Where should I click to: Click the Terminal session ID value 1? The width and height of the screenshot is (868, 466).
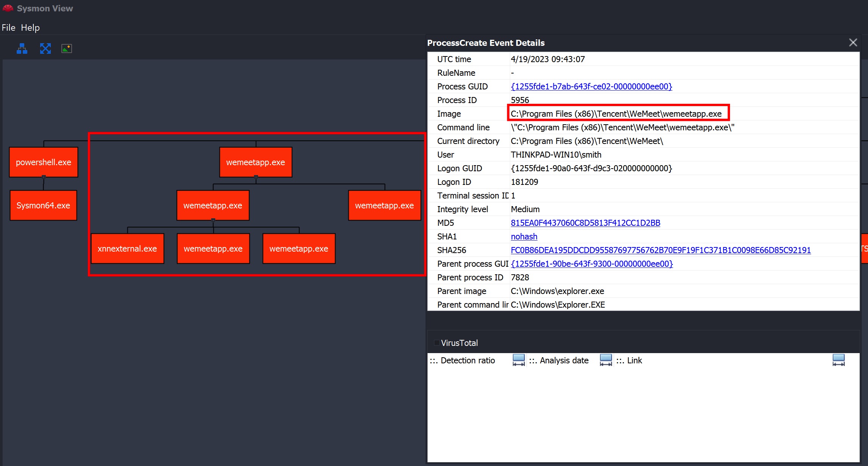513,195
